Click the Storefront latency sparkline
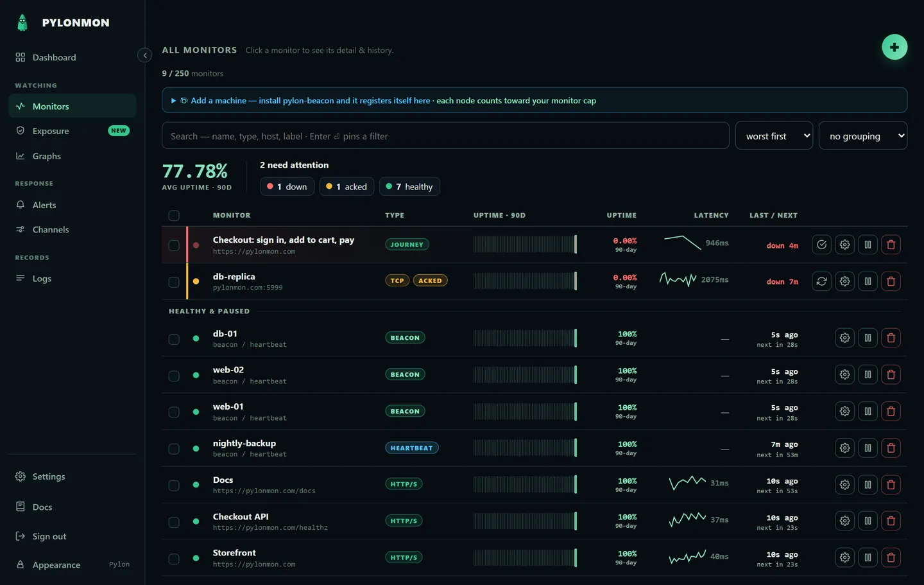 (687, 557)
